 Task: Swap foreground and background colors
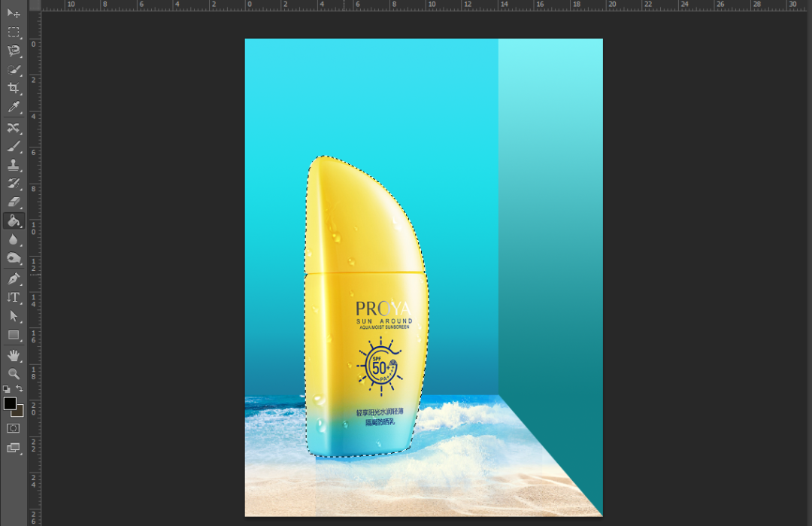tap(19, 389)
